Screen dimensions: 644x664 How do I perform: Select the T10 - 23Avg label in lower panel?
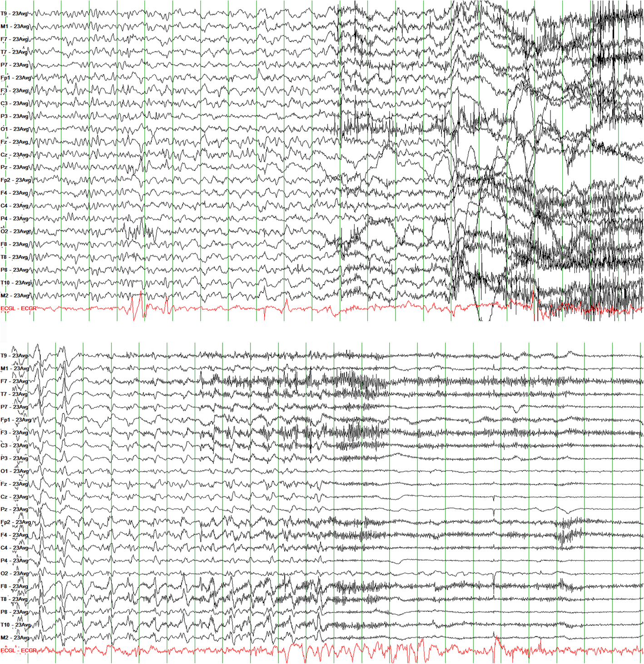click(x=16, y=625)
